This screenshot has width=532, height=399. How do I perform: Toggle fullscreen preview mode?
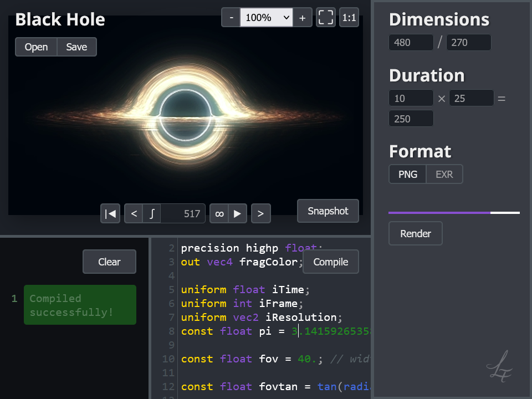point(326,18)
